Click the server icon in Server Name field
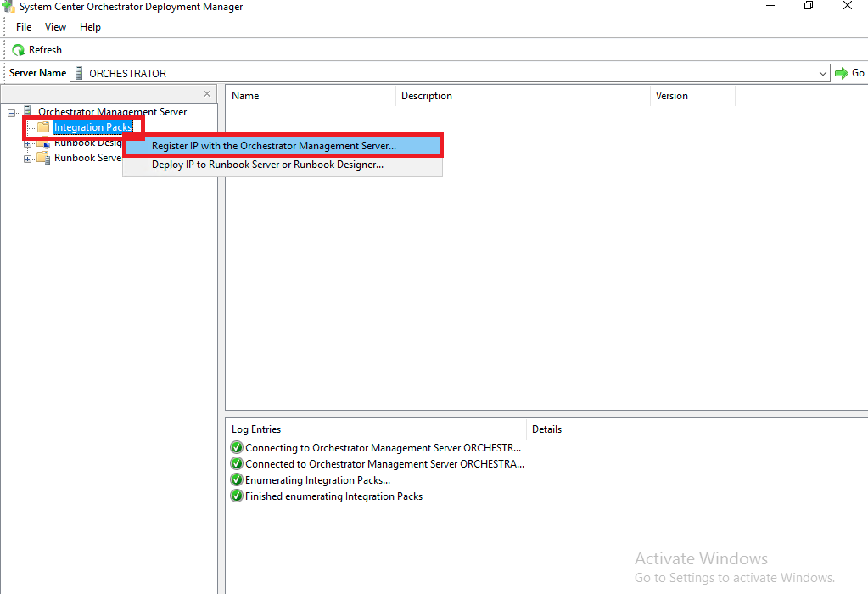Screen dimensions: 868x594 [x=79, y=73]
